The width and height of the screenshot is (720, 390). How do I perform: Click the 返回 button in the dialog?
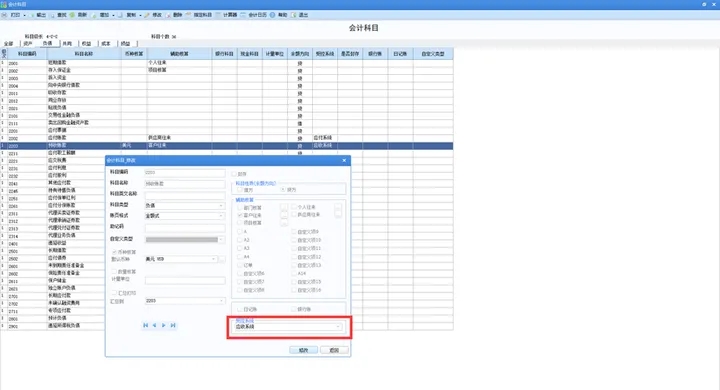[x=334, y=350]
